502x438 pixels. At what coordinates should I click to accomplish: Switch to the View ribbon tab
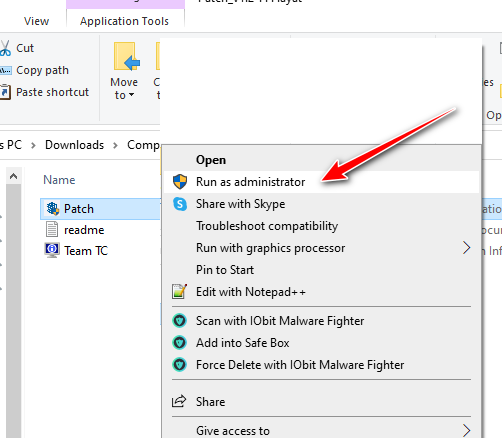(36, 21)
